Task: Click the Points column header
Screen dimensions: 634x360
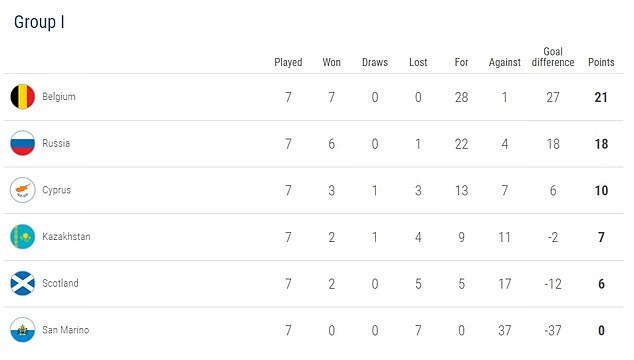Action: (x=601, y=62)
